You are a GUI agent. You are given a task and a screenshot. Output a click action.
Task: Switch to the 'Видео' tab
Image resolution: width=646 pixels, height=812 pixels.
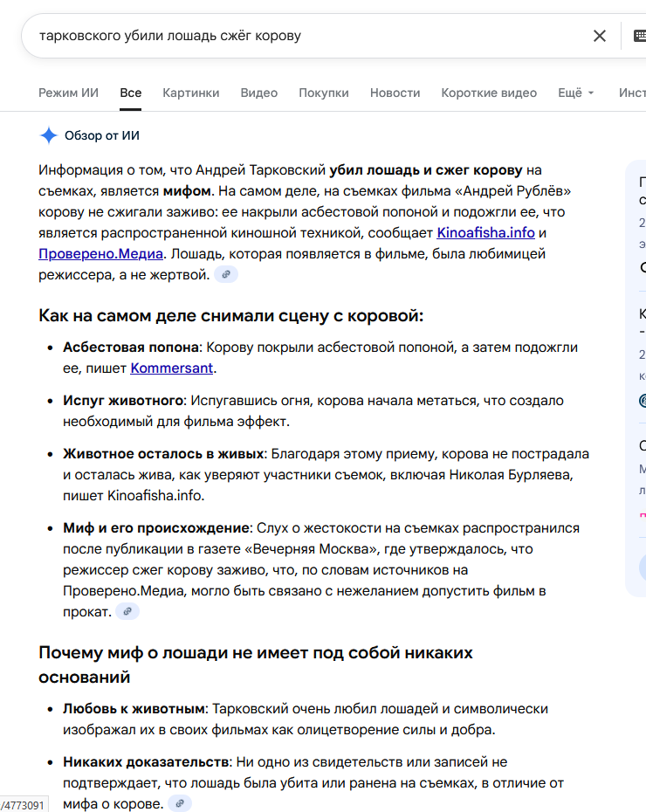click(258, 93)
